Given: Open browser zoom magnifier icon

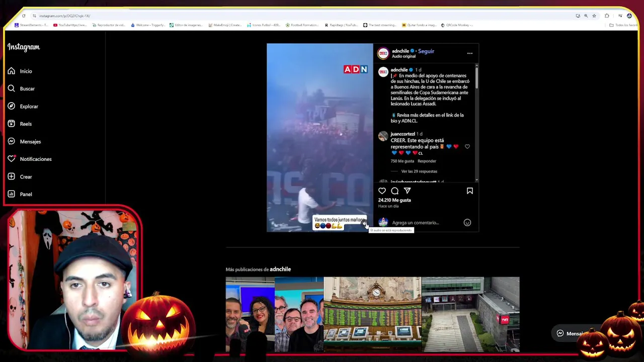Looking at the screenshot, I should tap(586, 16).
